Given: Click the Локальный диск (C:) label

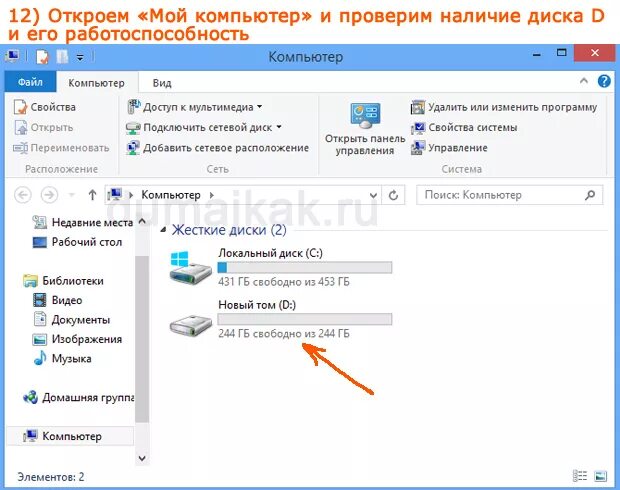Looking at the screenshot, I should [x=270, y=253].
